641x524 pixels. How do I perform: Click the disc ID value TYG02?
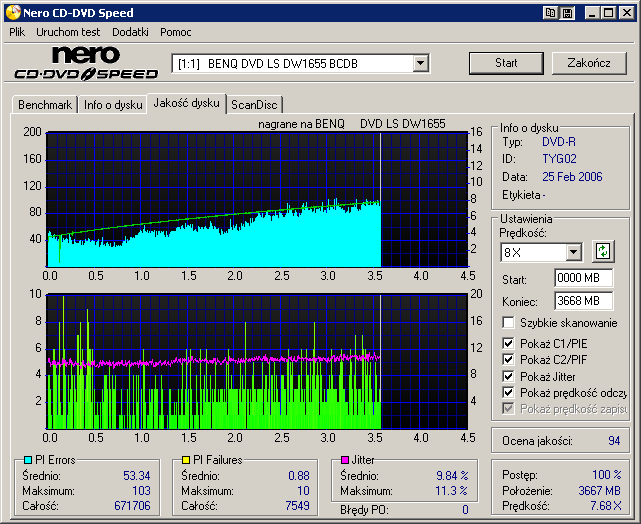click(x=559, y=159)
